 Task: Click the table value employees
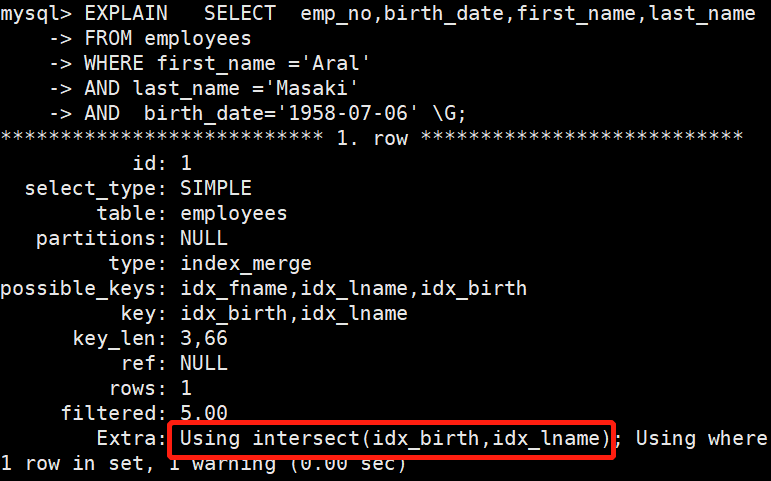234,213
